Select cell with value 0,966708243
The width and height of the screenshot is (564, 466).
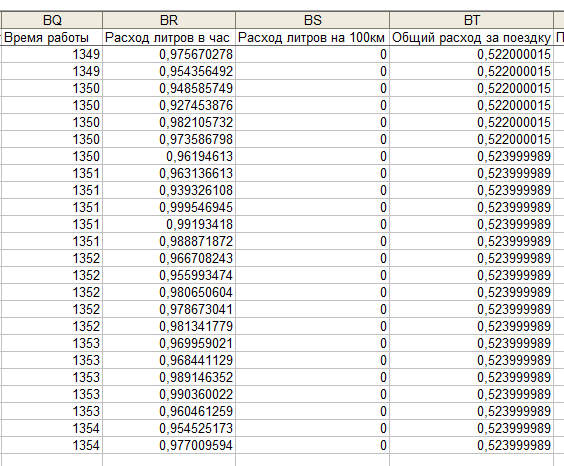coord(169,259)
